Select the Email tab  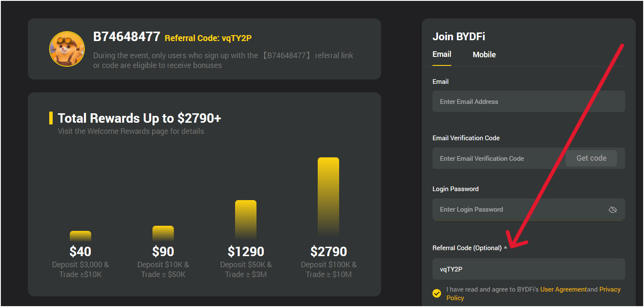(441, 54)
